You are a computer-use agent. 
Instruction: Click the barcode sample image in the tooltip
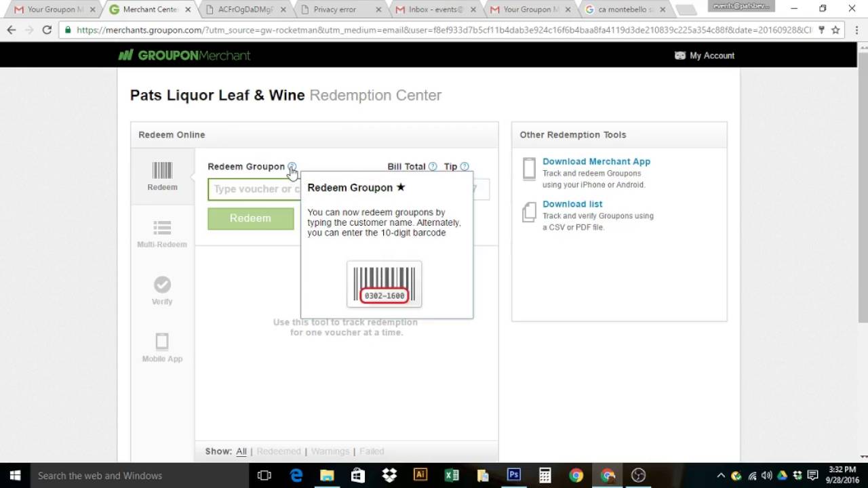(384, 284)
